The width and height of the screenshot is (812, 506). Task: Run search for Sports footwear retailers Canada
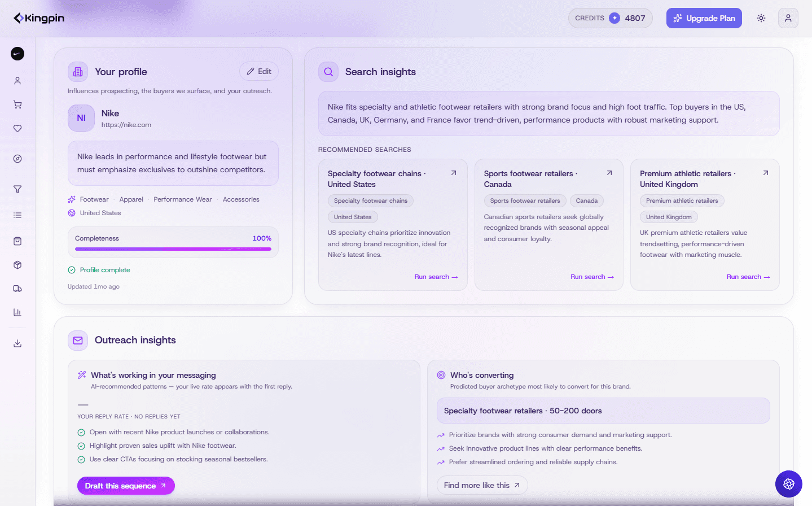coord(592,277)
